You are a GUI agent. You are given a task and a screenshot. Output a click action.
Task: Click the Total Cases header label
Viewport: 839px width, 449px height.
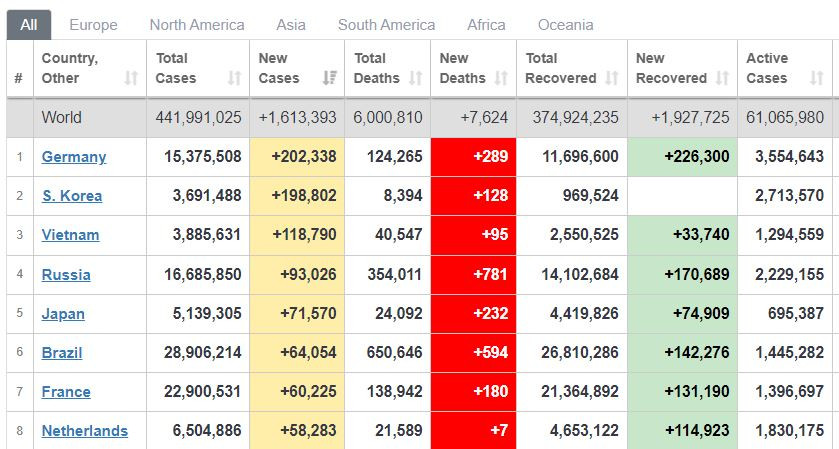(176, 69)
